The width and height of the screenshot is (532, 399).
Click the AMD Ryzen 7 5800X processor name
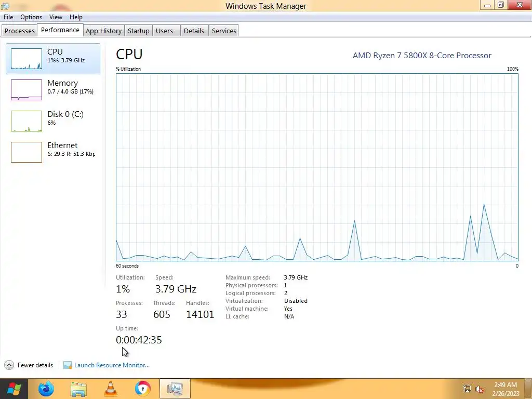[422, 55]
